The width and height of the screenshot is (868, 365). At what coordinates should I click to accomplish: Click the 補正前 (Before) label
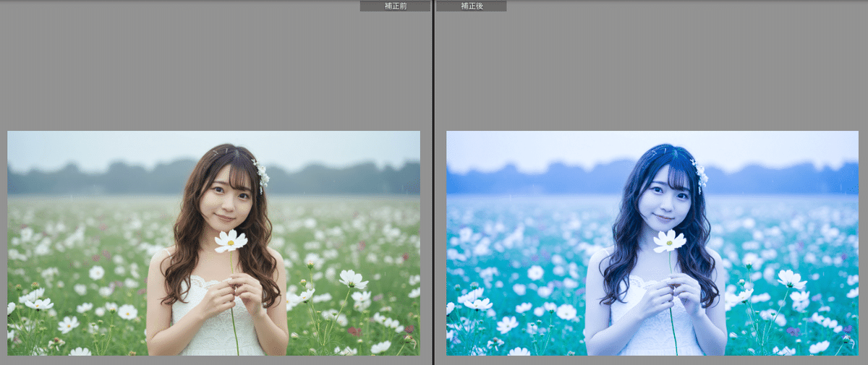pyautogui.click(x=395, y=6)
